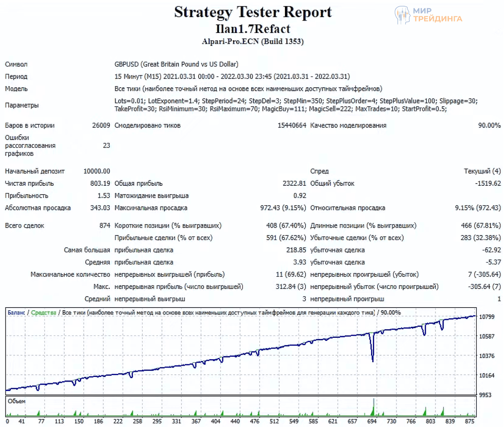Click the Alpari-Pro.ECN build subtitle
The height and width of the screenshot is (427, 504).
(253, 41)
